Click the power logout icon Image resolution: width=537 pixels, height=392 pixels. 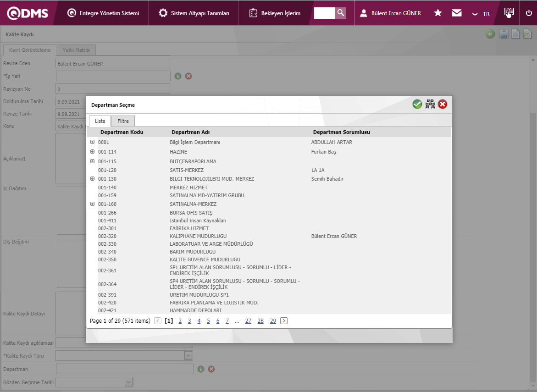pyautogui.click(x=529, y=13)
